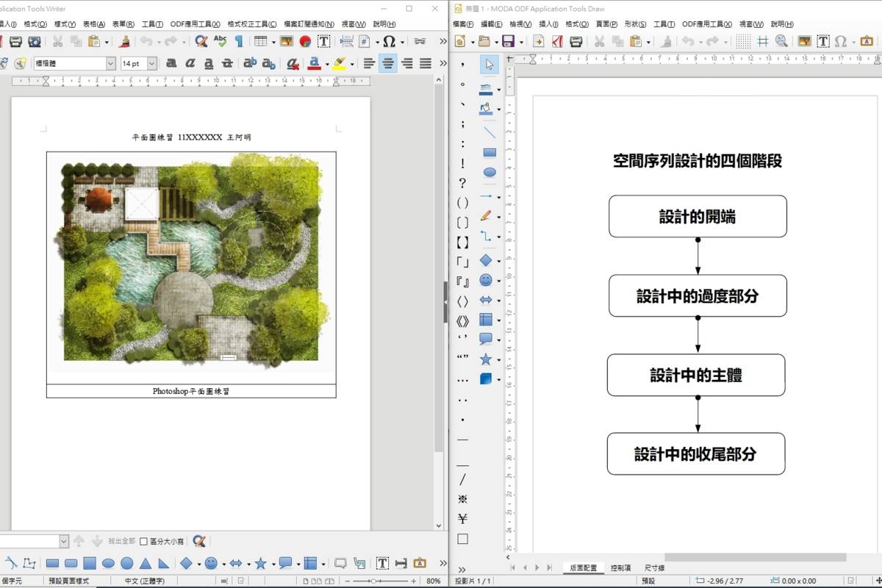Insert special character Omega in Writer

coord(389,42)
